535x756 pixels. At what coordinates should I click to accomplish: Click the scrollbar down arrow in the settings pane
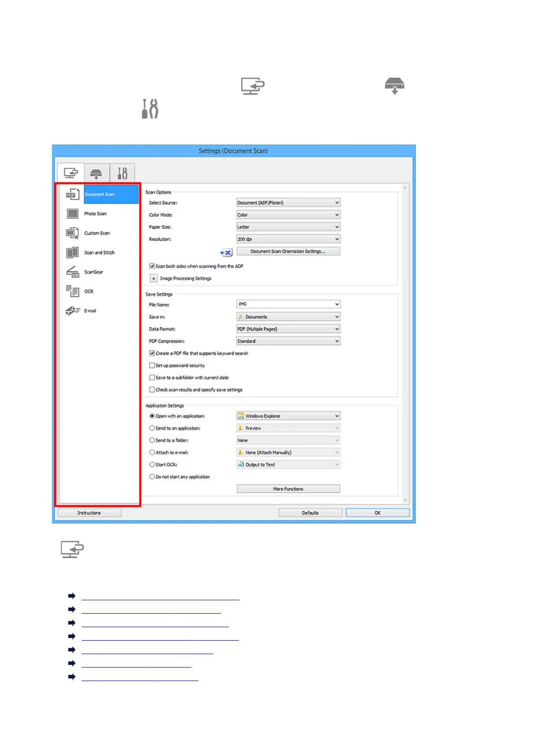[405, 500]
